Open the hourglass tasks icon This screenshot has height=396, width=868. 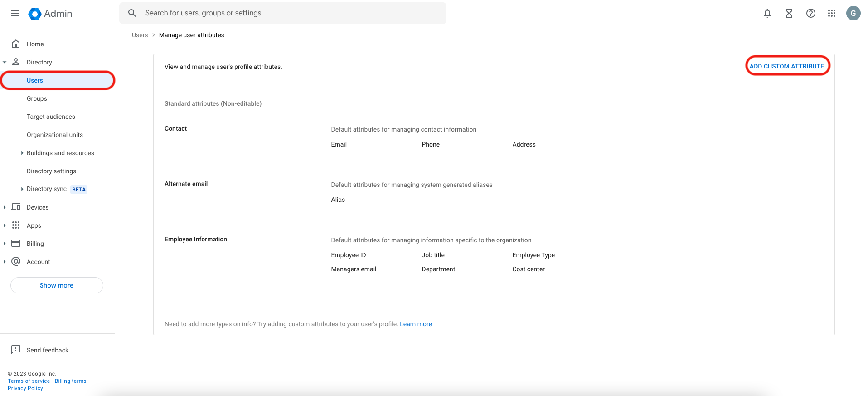pyautogui.click(x=789, y=13)
